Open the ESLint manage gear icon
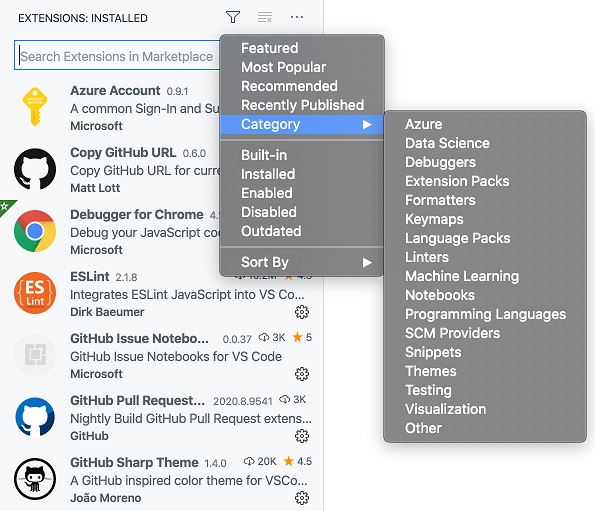Screen dimensions: 595x511 coord(302,312)
